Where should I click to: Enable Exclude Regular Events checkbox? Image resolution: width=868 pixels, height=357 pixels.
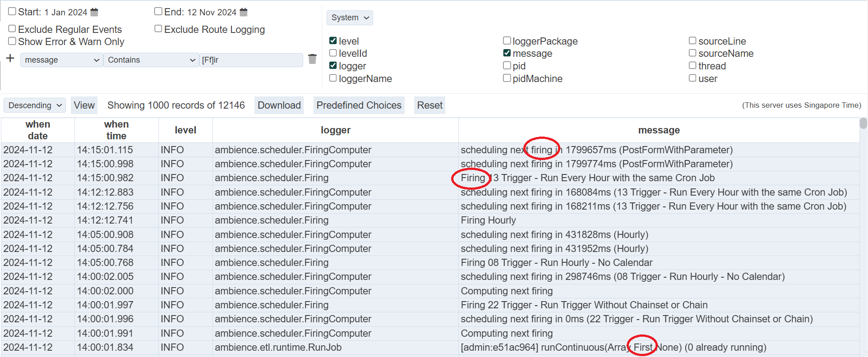click(x=12, y=29)
